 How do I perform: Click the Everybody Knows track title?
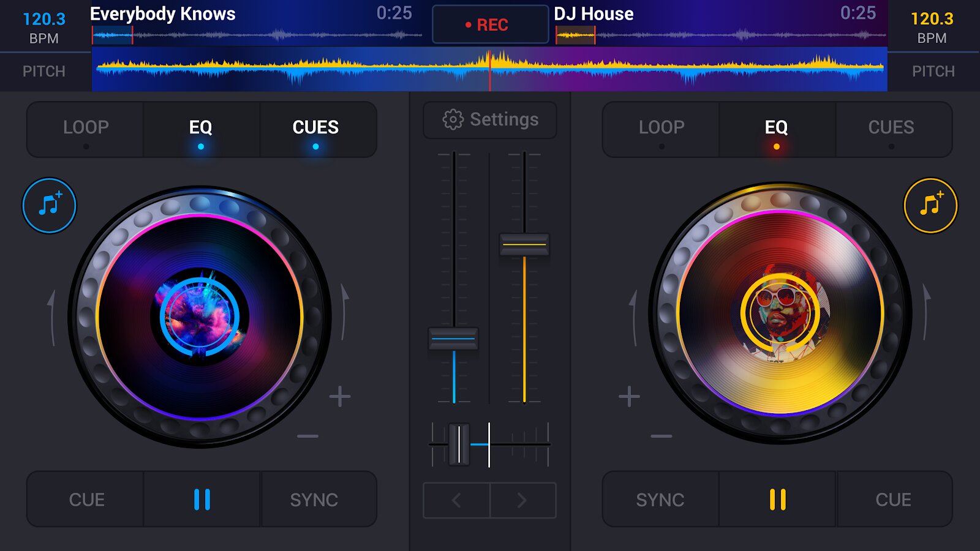click(x=163, y=13)
